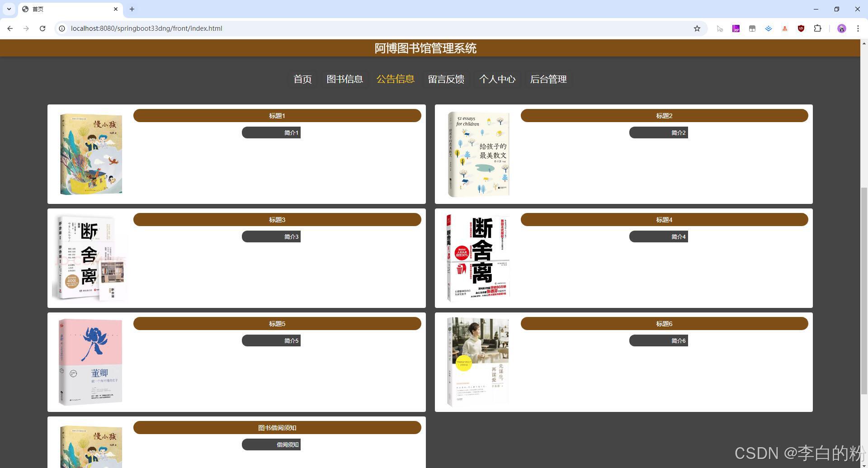Open the blue layered-arrow extension
Screen dimensions: 868x468
coord(769,28)
